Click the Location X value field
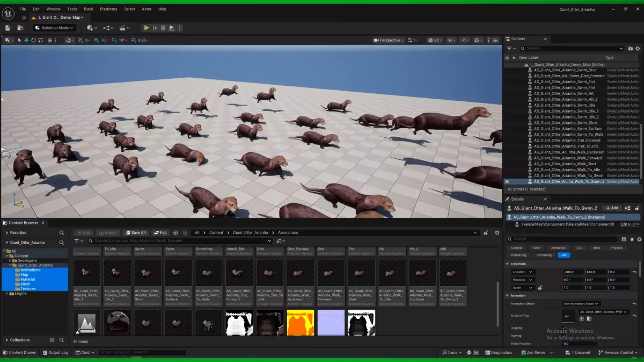This screenshot has height=362, width=644. tap(572, 272)
